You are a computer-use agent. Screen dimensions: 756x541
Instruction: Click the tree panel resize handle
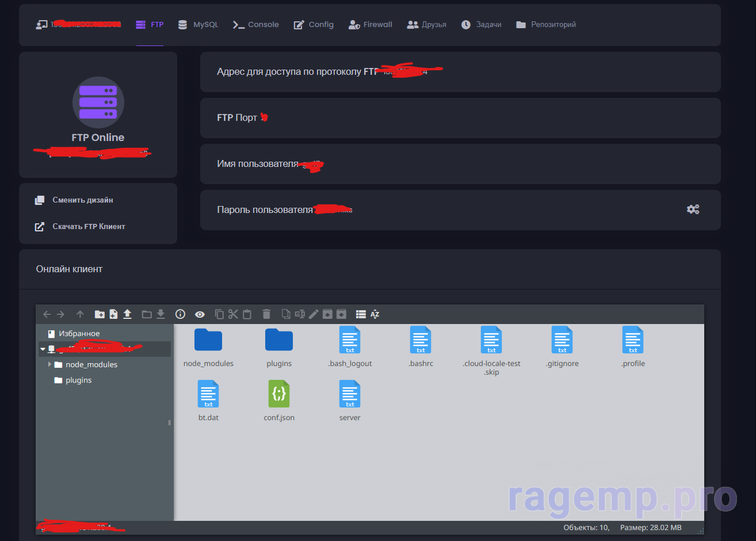(169, 422)
